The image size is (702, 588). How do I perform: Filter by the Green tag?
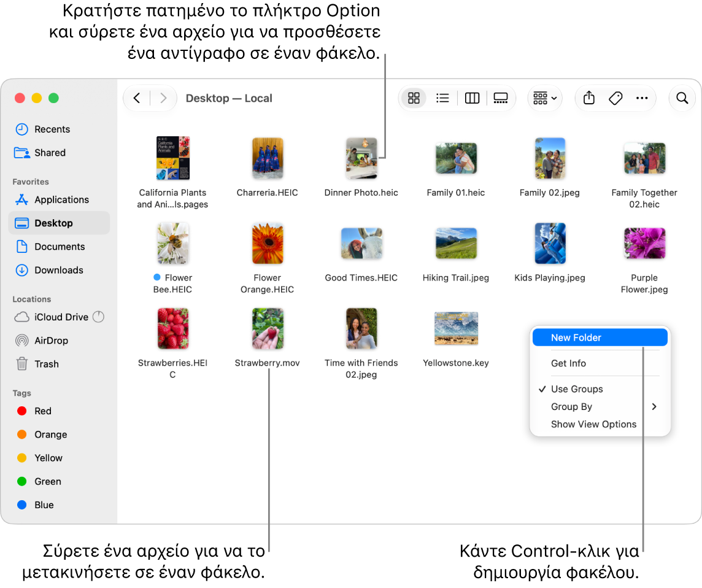point(59,481)
